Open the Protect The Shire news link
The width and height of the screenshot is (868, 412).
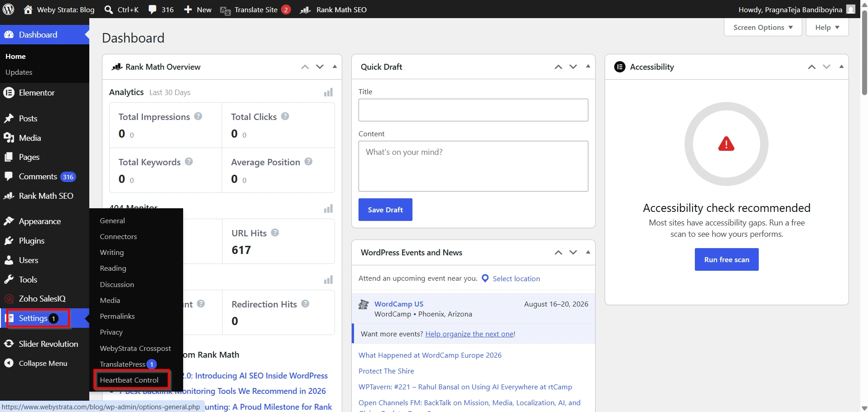click(386, 371)
